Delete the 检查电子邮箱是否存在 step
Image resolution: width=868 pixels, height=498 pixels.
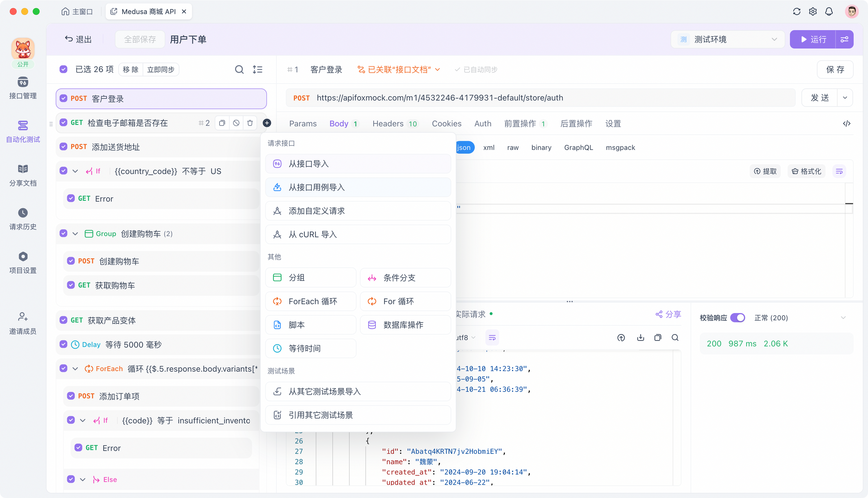tap(250, 123)
